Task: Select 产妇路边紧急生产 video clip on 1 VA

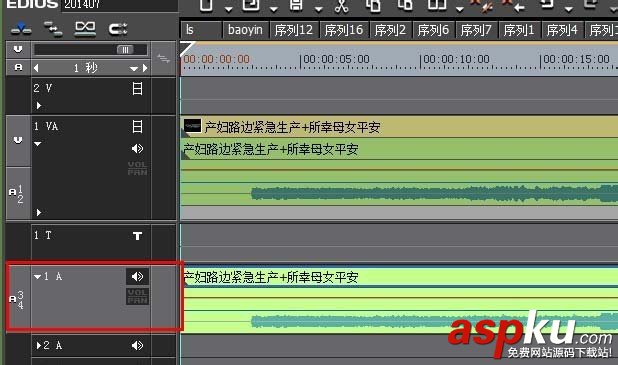Action: (399, 127)
